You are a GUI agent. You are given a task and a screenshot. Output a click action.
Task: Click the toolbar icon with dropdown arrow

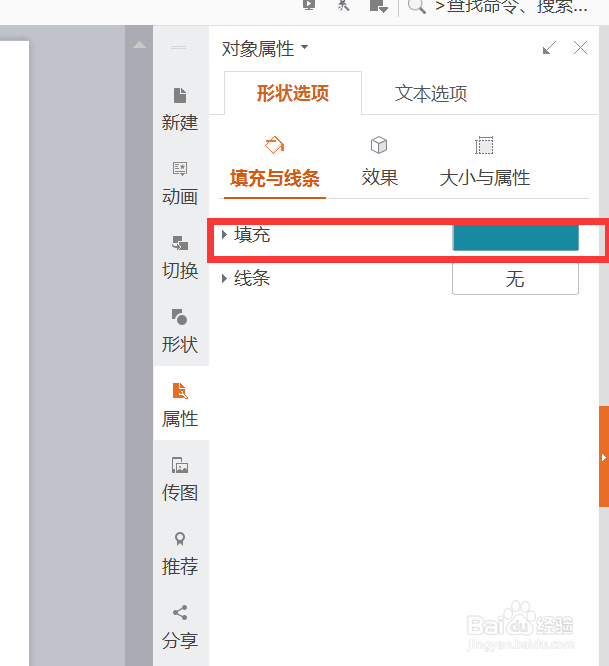tap(378, 6)
